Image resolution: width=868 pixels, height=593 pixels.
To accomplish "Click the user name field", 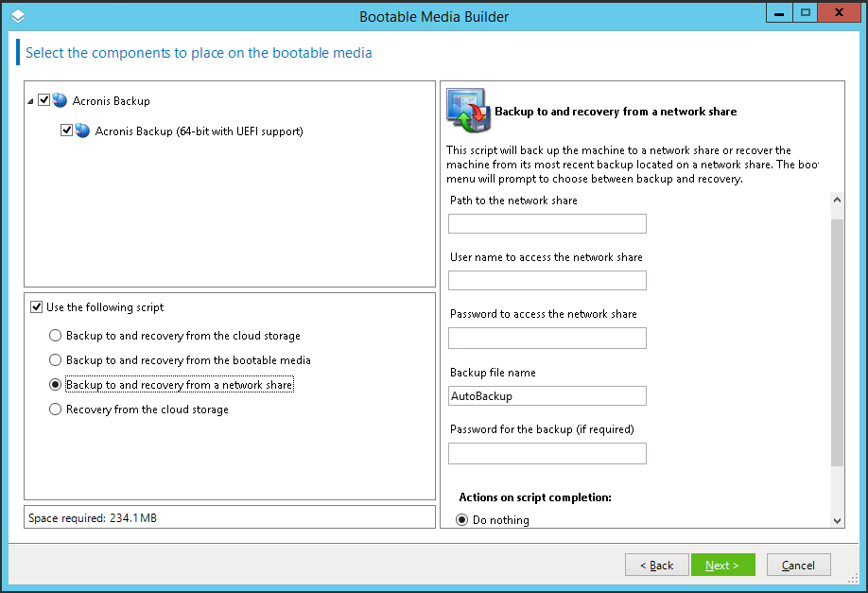I will pyautogui.click(x=547, y=280).
